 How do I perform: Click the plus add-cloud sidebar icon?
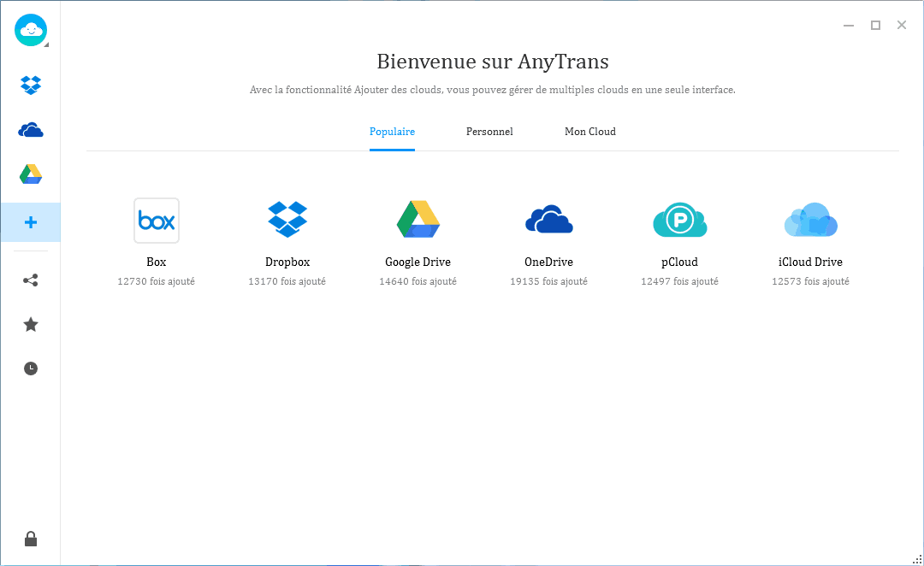click(x=31, y=222)
